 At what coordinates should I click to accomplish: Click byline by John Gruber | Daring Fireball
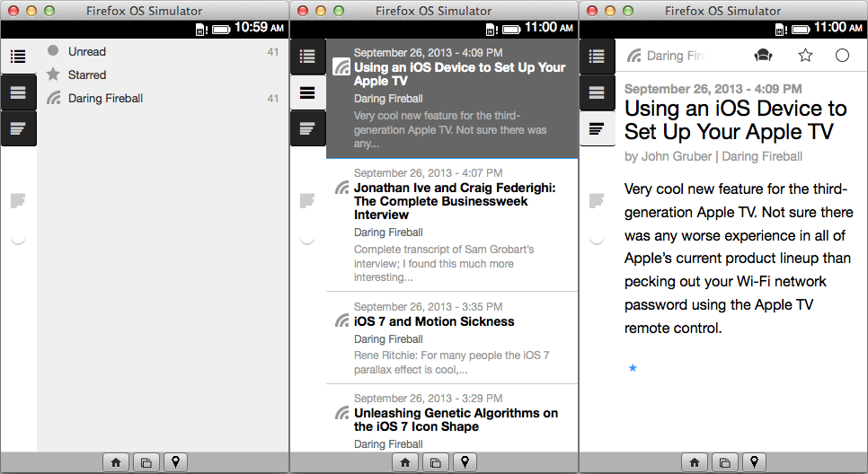(713, 156)
